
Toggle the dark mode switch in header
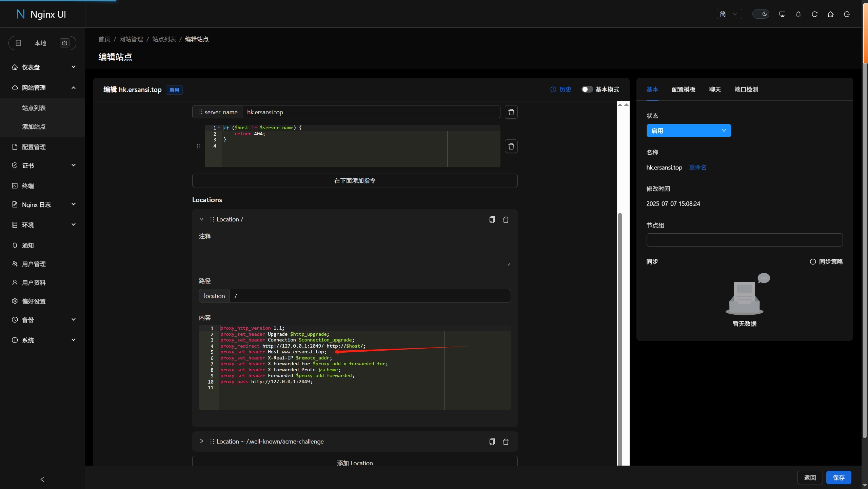click(761, 14)
